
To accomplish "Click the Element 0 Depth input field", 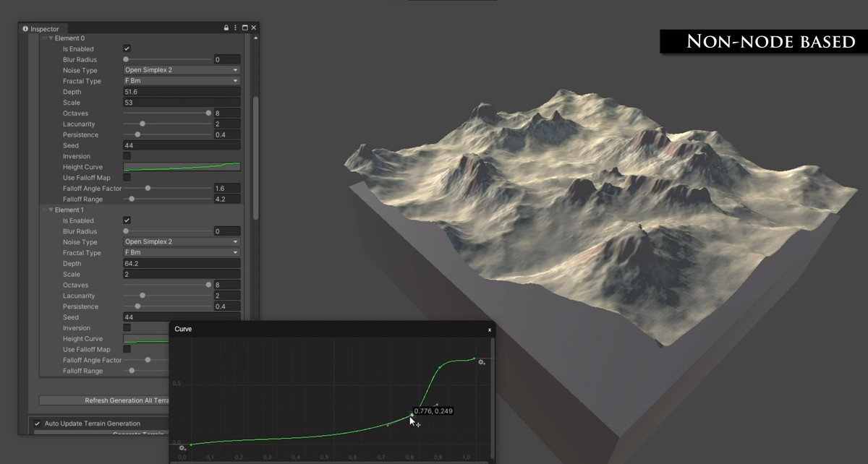I will (x=182, y=92).
